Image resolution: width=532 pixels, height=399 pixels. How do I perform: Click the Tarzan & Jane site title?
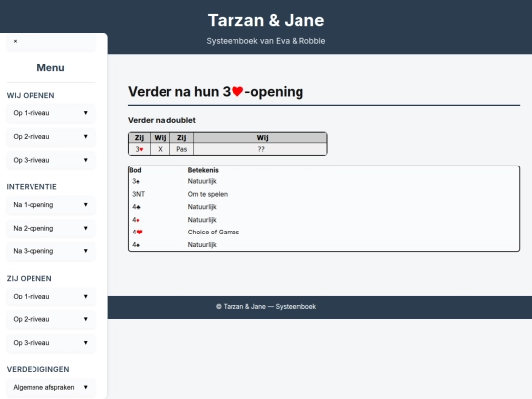pos(266,20)
